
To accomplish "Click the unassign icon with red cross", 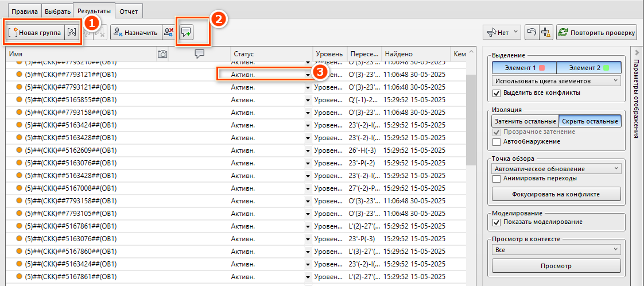I will tap(168, 33).
